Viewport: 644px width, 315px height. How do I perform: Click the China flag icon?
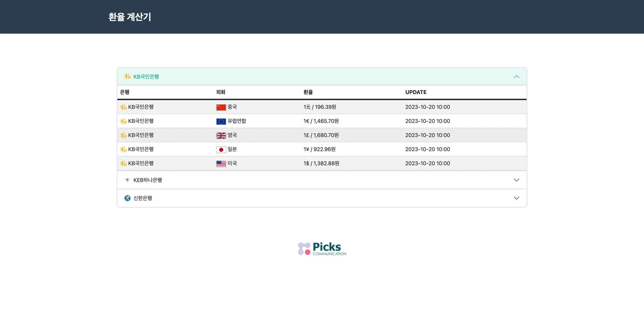pyautogui.click(x=221, y=107)
